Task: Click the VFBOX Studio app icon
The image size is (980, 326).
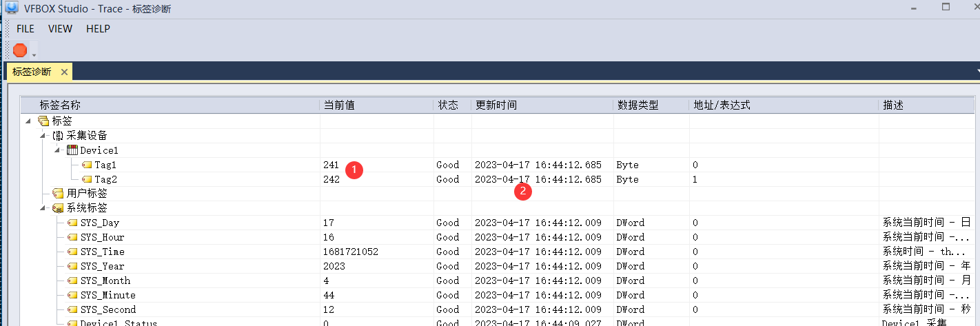Action: click(x=11, y=8)
